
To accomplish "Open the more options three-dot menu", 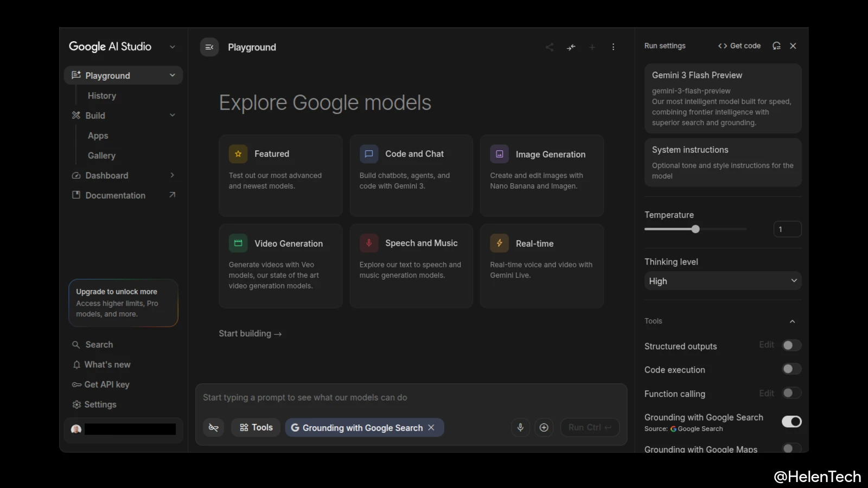I will (x=613, y=47).
